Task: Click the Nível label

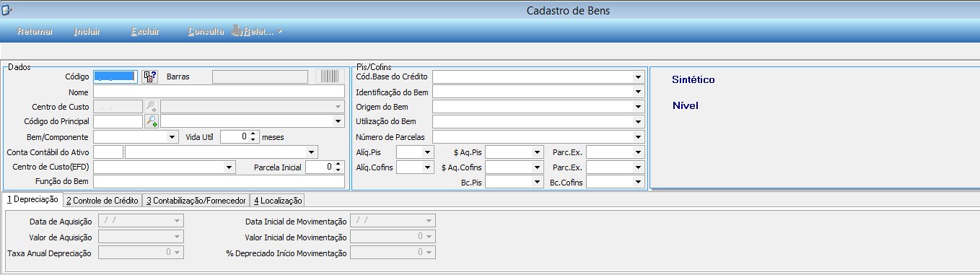Action: pos(686,105)
